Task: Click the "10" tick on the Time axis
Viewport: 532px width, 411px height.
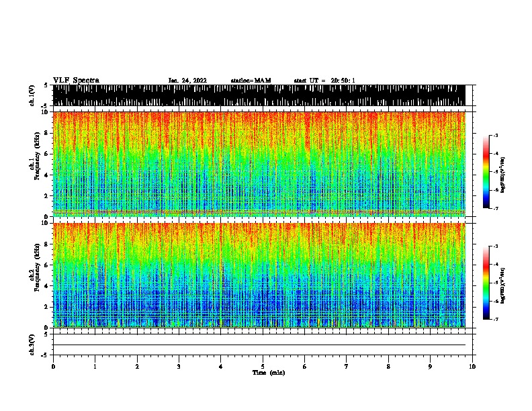Action: tap(472, 367)
